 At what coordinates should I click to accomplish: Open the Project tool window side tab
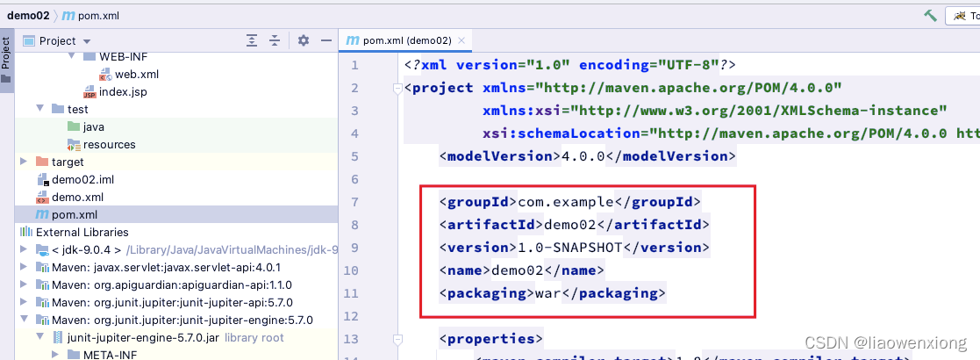coord(6,60)
